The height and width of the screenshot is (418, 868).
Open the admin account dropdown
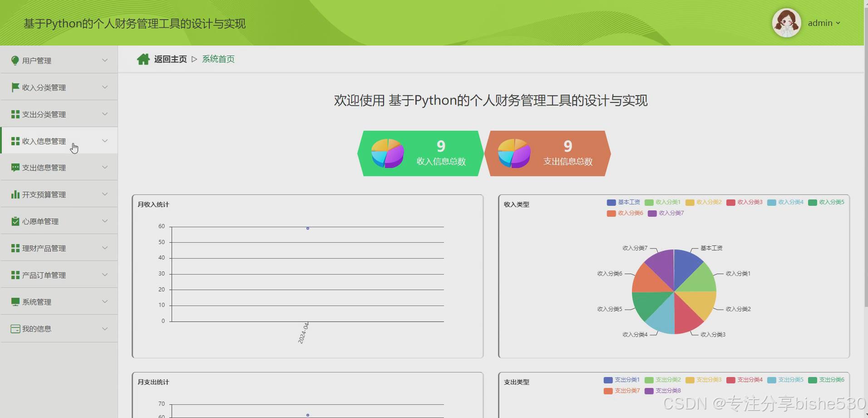824,23
